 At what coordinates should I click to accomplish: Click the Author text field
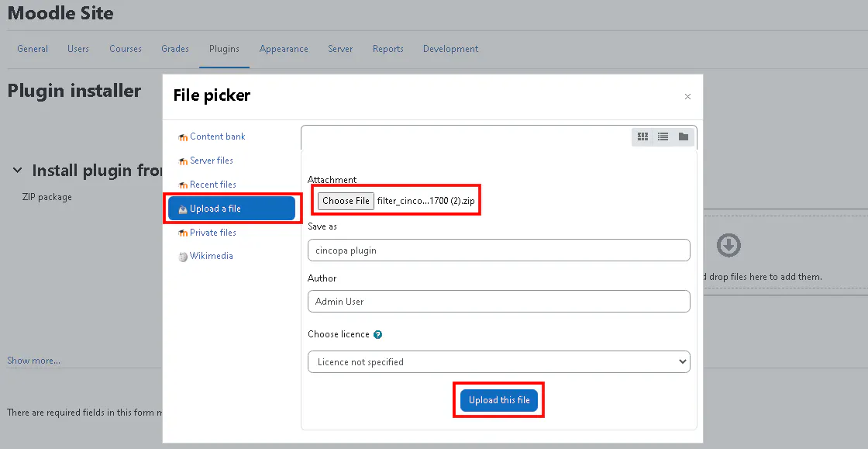[499, 301]
